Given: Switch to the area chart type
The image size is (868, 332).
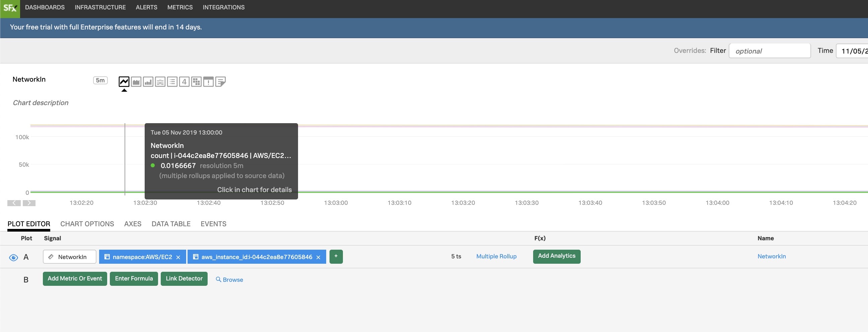Looking at the screenshot, I should 136,81.
